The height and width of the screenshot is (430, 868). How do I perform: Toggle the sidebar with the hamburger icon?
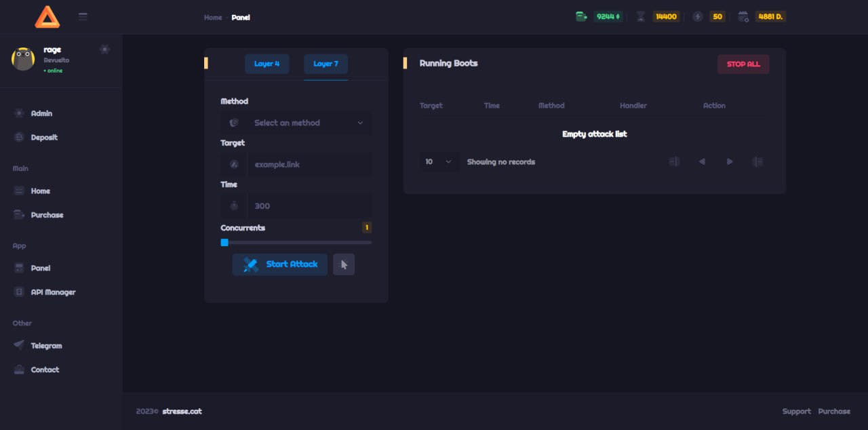[x=83, y=17]
